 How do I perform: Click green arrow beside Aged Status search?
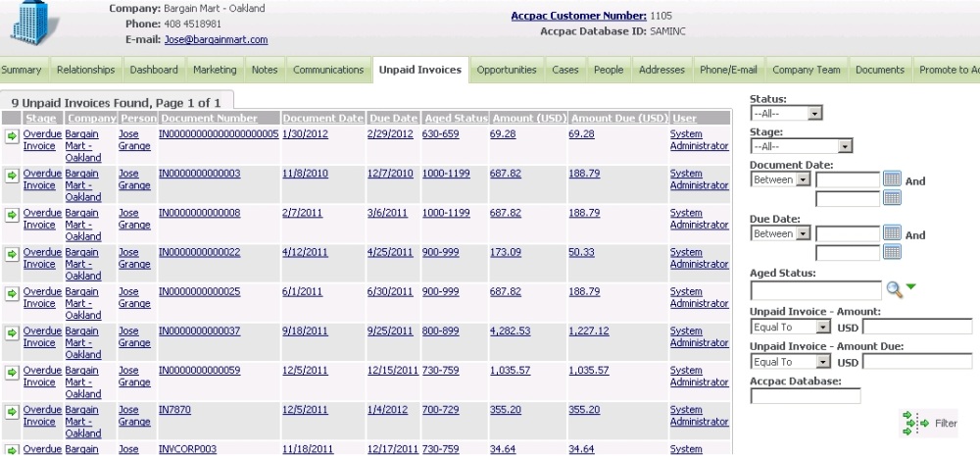point(910,286)
